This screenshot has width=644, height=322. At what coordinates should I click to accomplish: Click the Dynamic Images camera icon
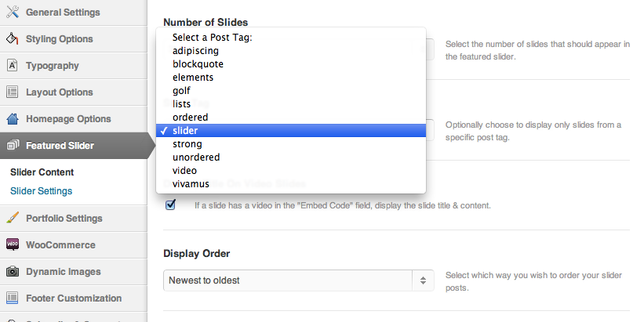click(13, 272)
